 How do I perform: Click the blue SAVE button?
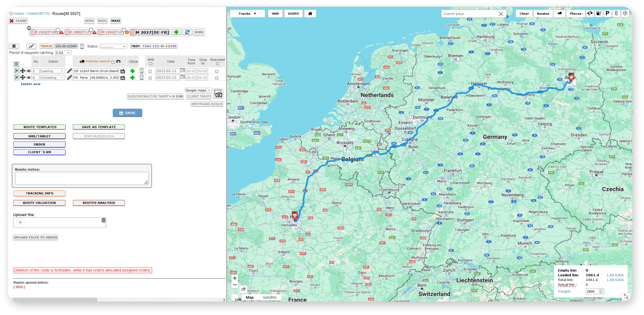(127, 113)
